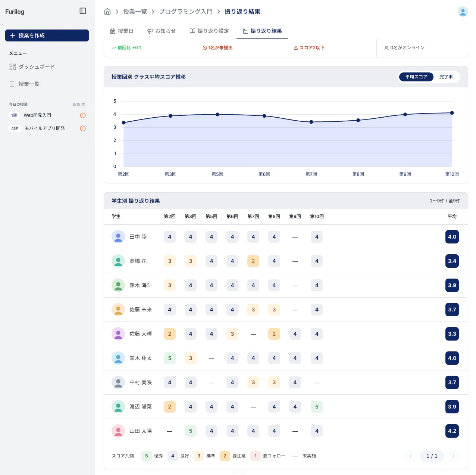Collapse the sidebar with the panel icon
476x475 pixels.
tap(83, 11)
